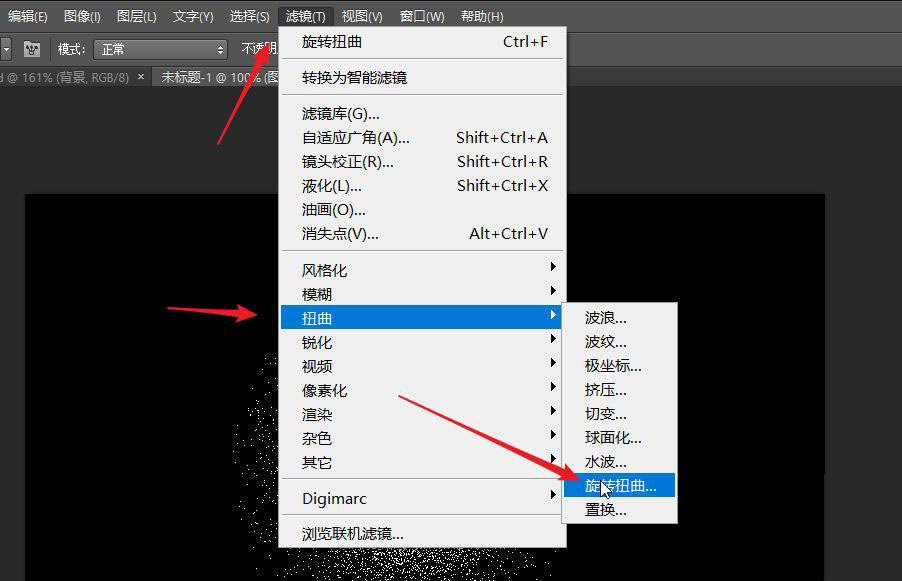Image resolution: width=902 pixels, height=581 pixels.
Task: Open the 选择(S) menu
Action: click(249, 17)
